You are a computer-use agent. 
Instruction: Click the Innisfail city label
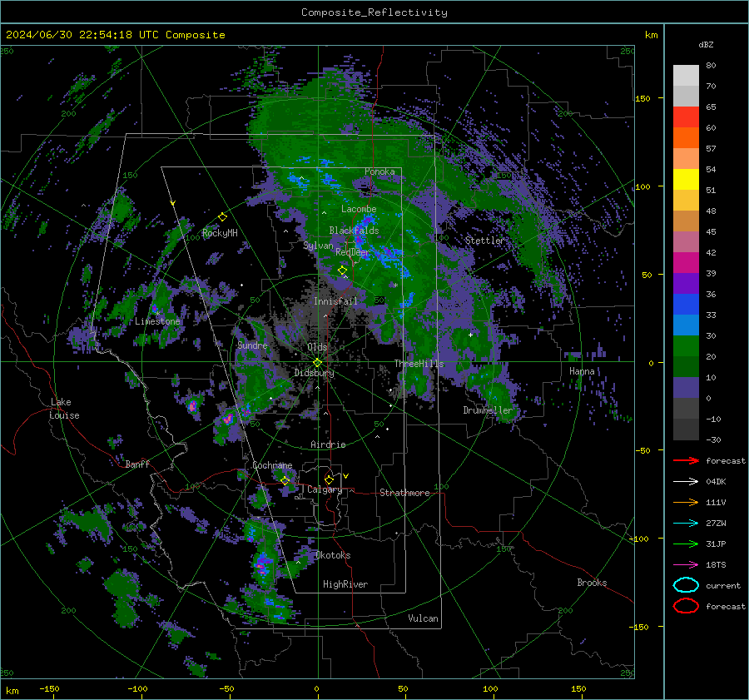[x=335, y=301]
